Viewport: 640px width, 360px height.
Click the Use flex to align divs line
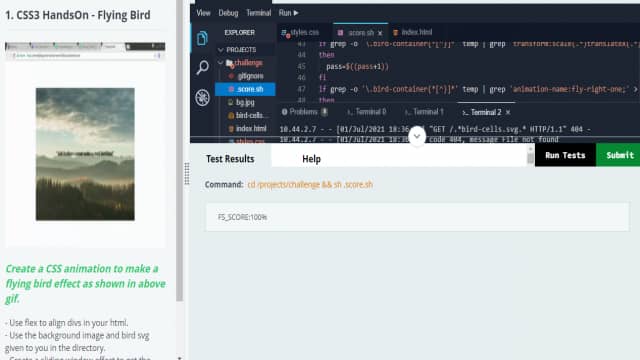67,323
